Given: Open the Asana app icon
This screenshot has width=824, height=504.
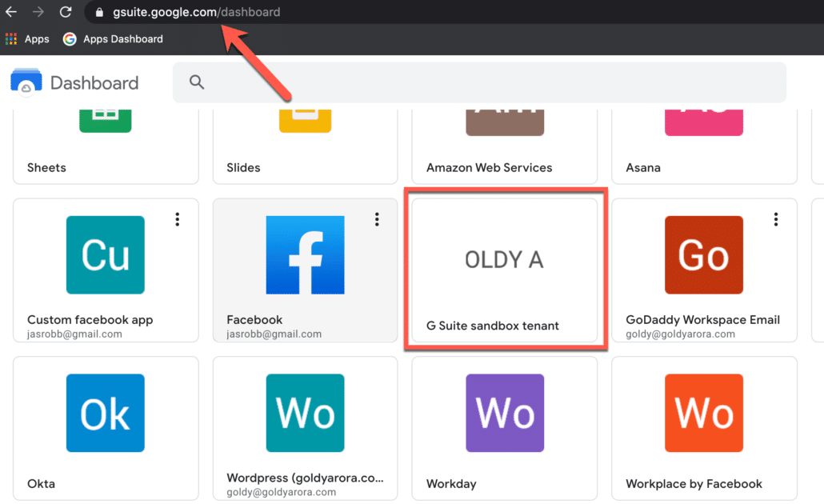Looking at the screenshot, I should click(704, 122).
